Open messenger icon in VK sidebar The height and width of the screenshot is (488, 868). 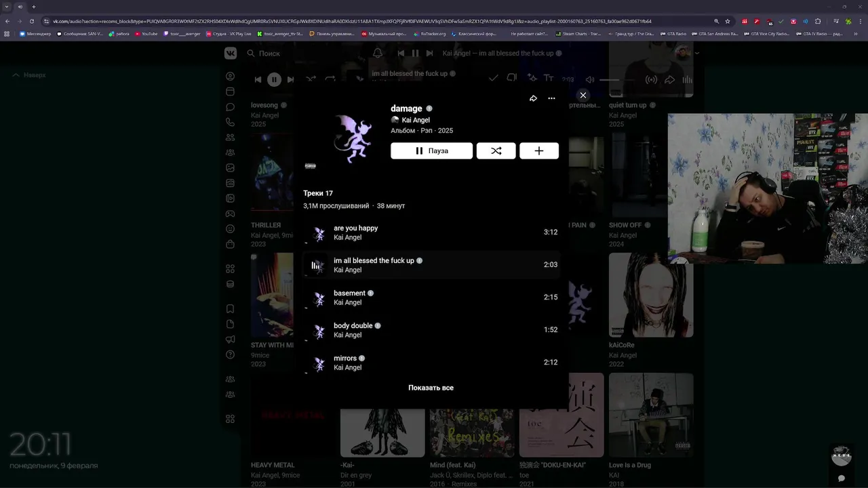pyautogui.click(x=231, y=107)
